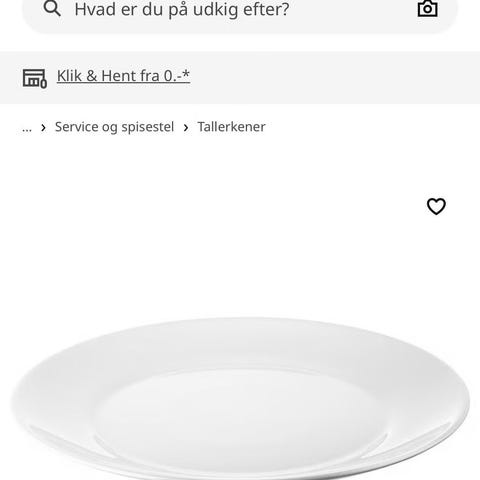Viewport: 480px width, 480px height.
Task: Open visual search with the camera icon
Action: [428, 8]
